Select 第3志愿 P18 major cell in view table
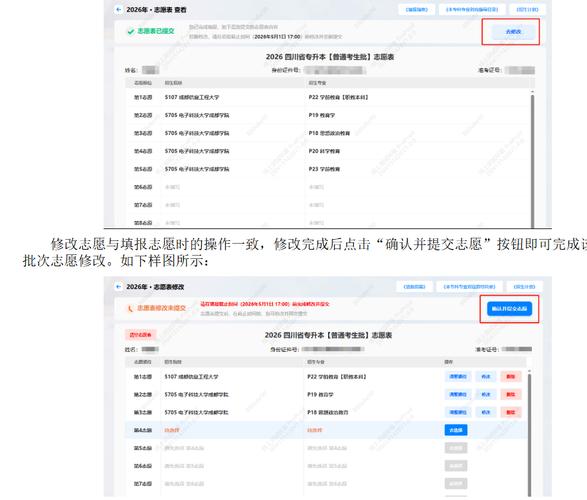The image size is (587, 500). click(x=329, y=133)
